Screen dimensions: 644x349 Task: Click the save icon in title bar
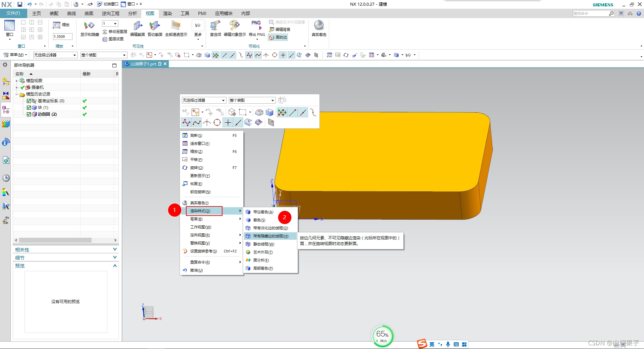20,4
